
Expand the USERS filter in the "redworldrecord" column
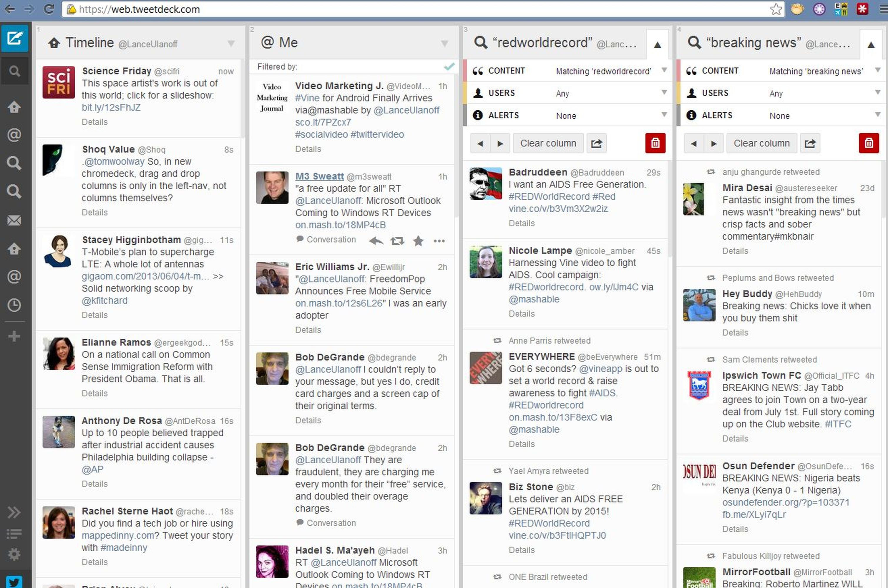[x=664, y=93]
